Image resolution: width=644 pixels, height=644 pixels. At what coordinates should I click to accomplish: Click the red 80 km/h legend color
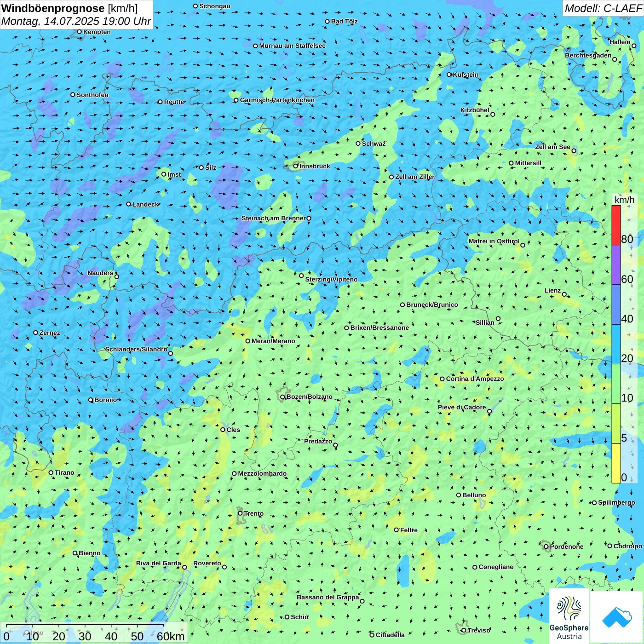(616, 225)
